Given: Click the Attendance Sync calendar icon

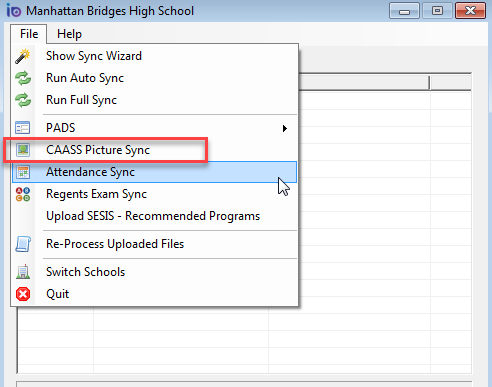Looking at the screenshot, I should (x=23, y=172).
